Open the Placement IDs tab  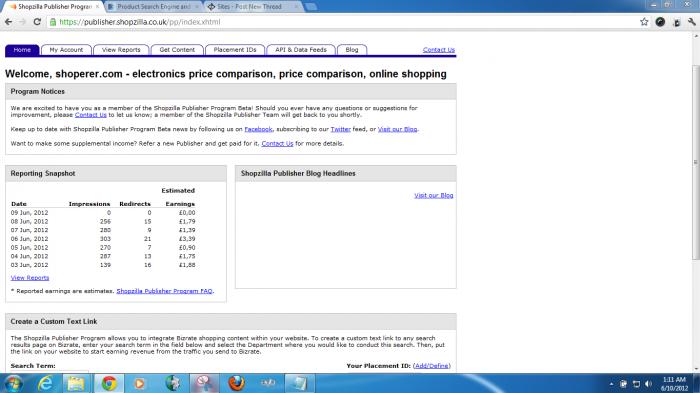point(235,50)
